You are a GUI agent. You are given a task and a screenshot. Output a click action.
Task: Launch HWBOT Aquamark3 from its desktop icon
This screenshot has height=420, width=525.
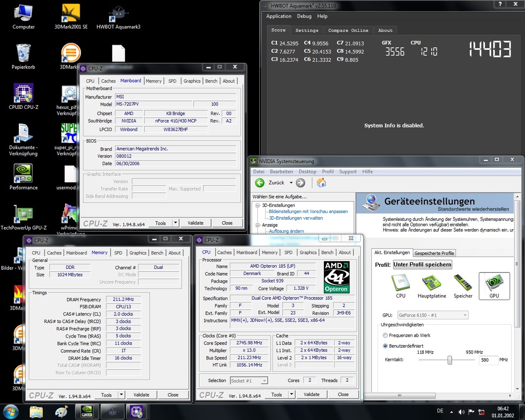(x=118, y=17)
